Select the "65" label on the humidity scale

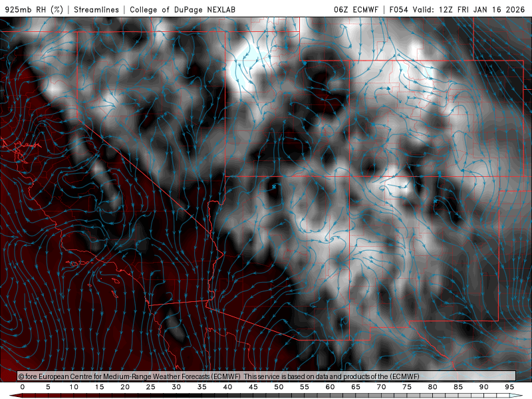coord(356,387)
